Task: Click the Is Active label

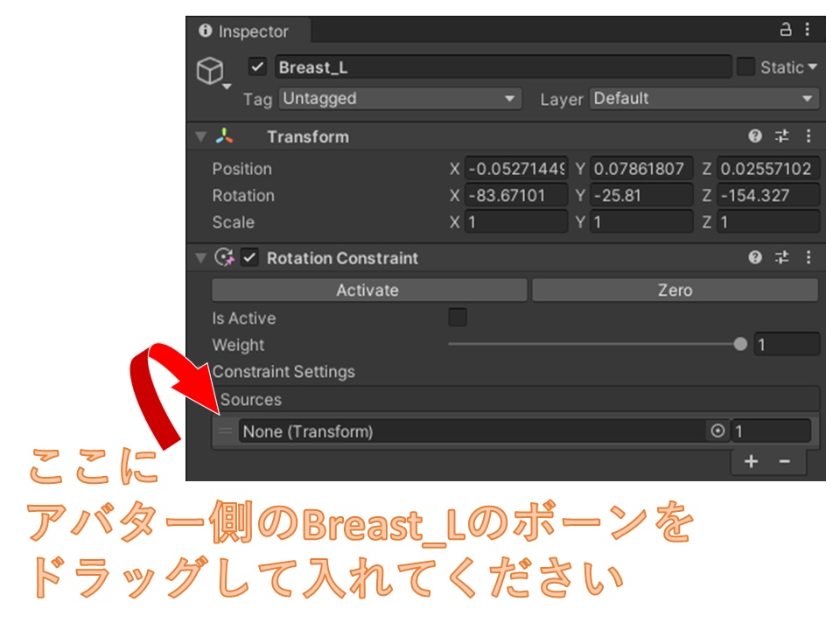Action: [244, 318]
